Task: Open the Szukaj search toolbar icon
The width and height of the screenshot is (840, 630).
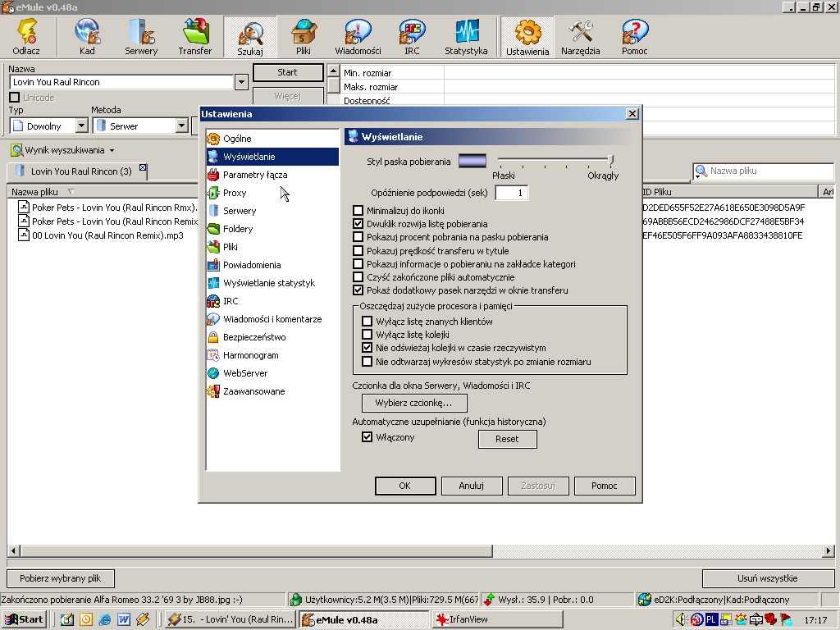Action: (x=249, y=37)
